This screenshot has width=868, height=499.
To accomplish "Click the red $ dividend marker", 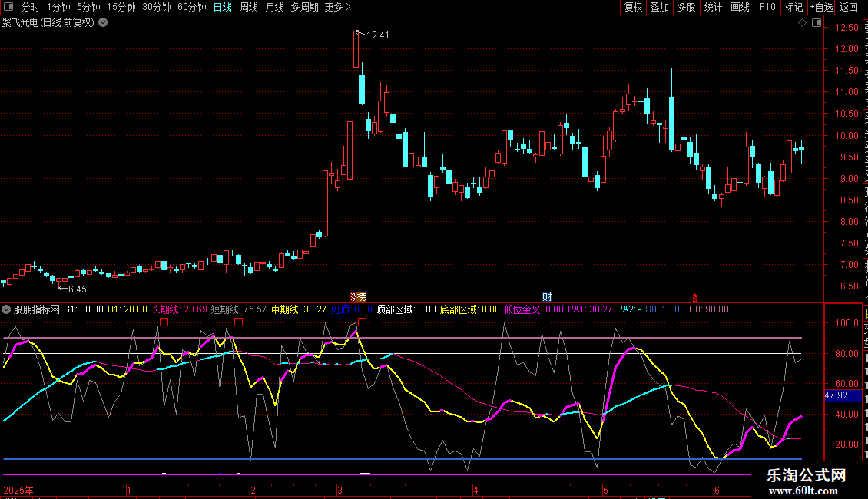I will tap(694, 298).
